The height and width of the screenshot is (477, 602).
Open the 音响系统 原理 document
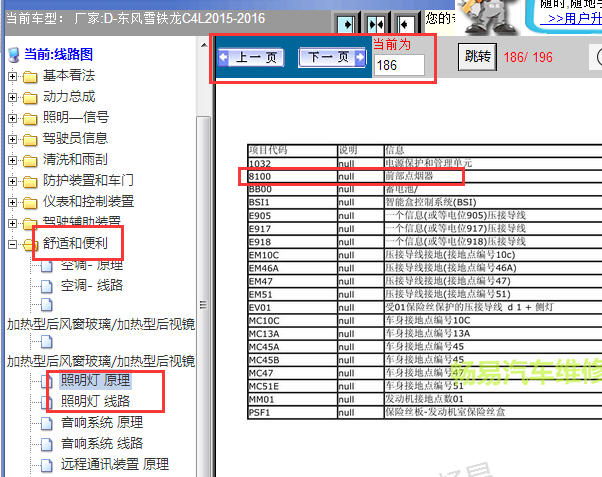tap(102, 422)
